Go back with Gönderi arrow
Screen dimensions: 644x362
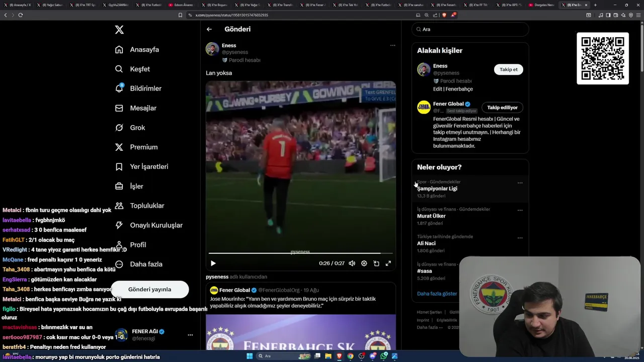(209, 29)
